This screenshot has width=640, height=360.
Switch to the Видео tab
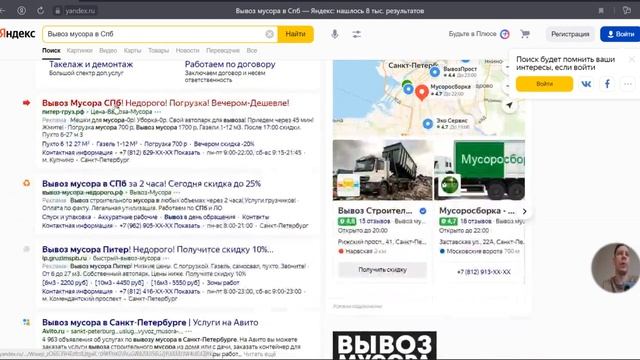pyautogui.click(x=108, y=51)
